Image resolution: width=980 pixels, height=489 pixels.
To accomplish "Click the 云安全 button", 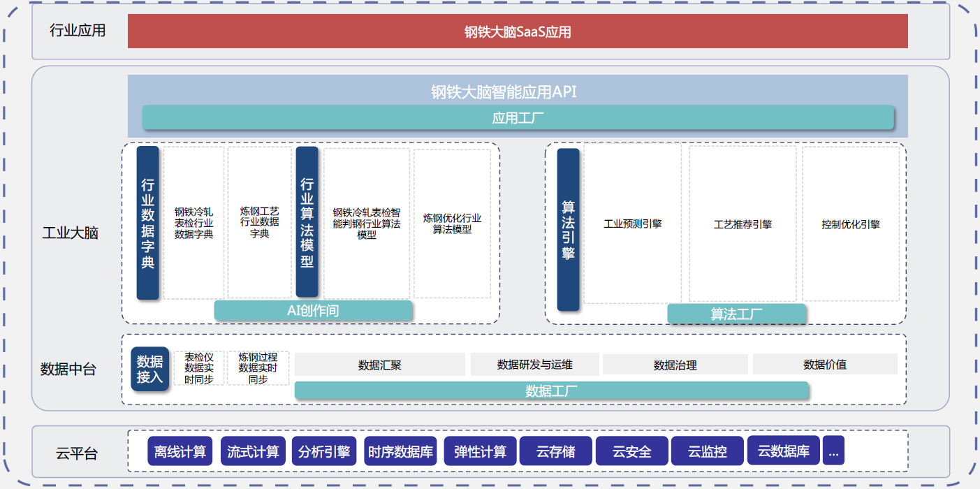I will coord(631,451).
